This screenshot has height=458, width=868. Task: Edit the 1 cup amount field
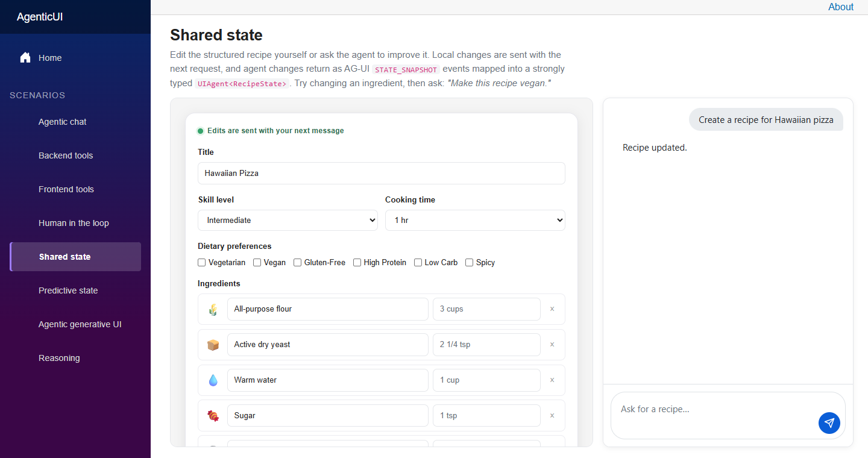(486, 380)
